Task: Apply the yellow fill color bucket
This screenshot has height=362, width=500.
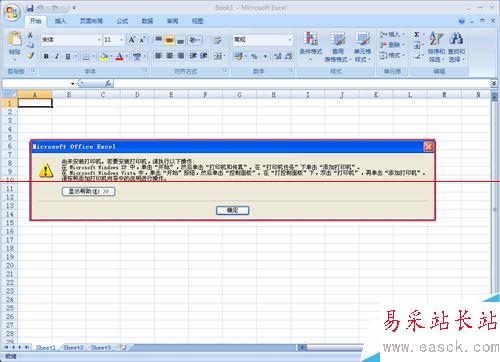Action: 103,56
